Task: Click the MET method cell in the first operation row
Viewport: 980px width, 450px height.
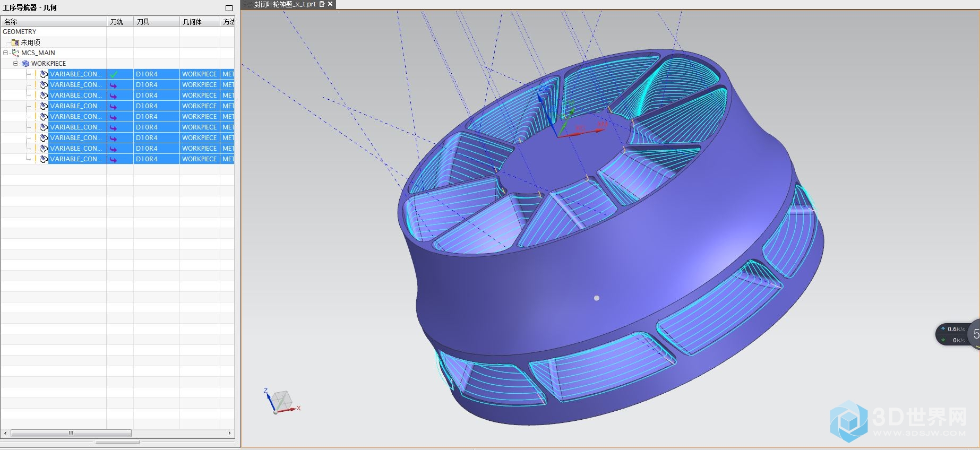Action: click(x=228, y=74)
